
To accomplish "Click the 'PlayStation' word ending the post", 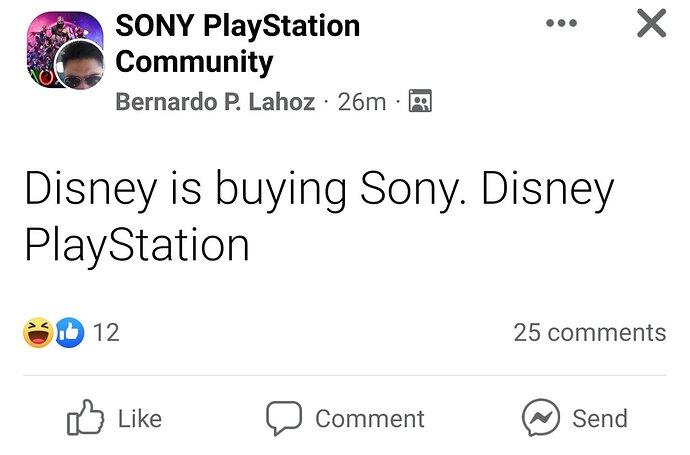I will coord(136,245).
